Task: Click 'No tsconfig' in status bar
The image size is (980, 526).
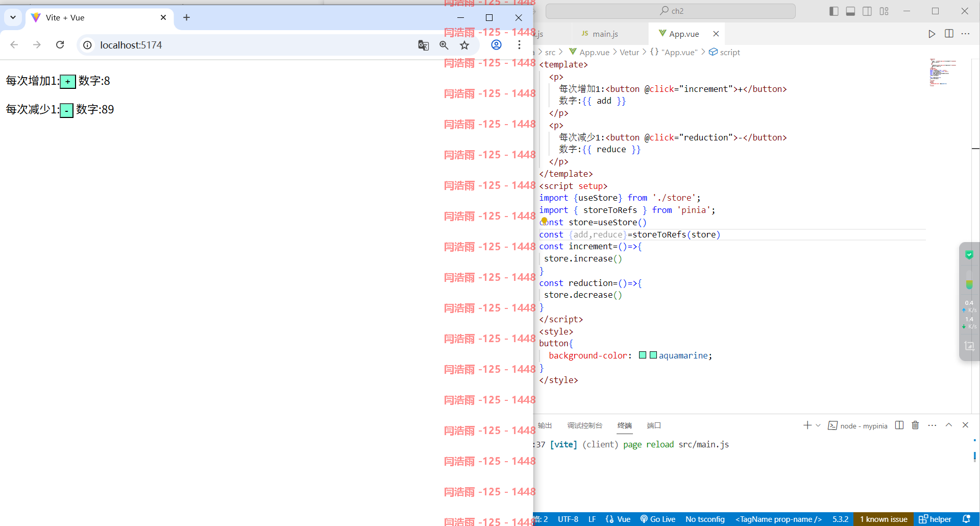Action: click(x=705, y=519)
